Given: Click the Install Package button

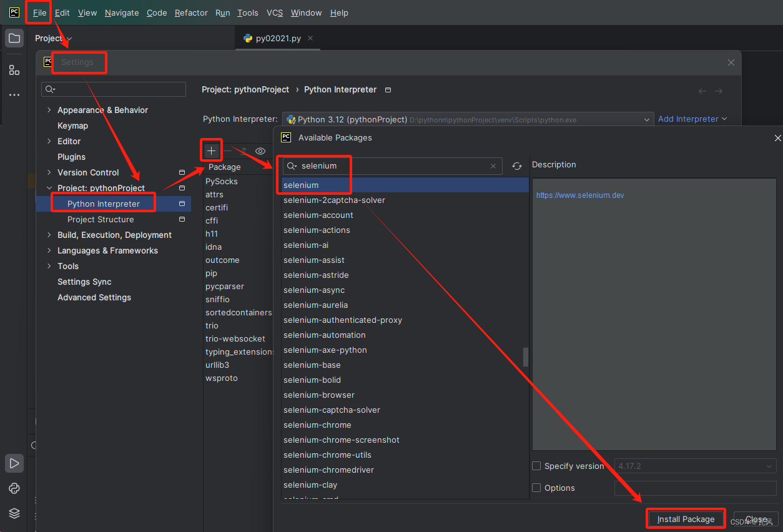Looking at the screenshot, I should (x=686, y=519).
